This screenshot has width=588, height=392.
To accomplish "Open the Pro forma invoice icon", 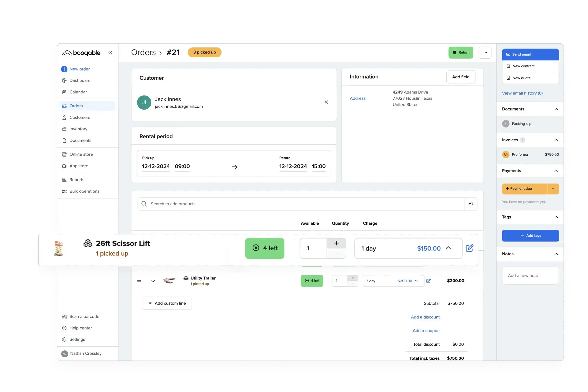I will tap(505, 155).
